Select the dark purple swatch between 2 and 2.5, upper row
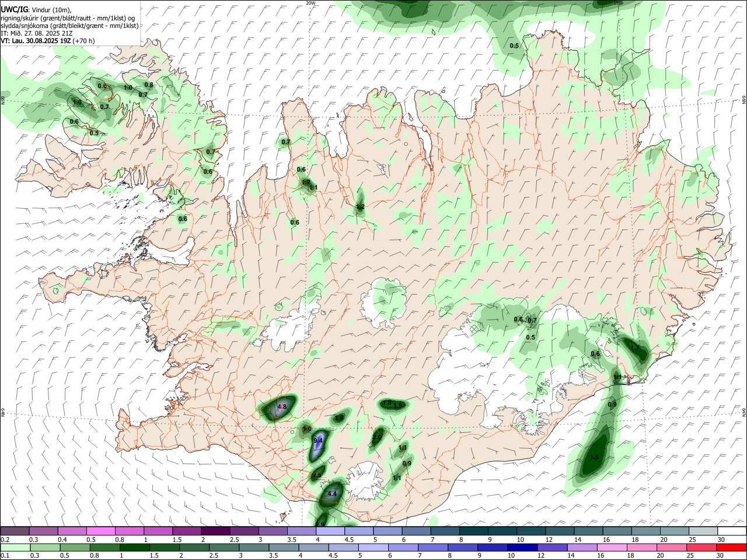Viewport: 747px width, 560px height. (215, 531)
